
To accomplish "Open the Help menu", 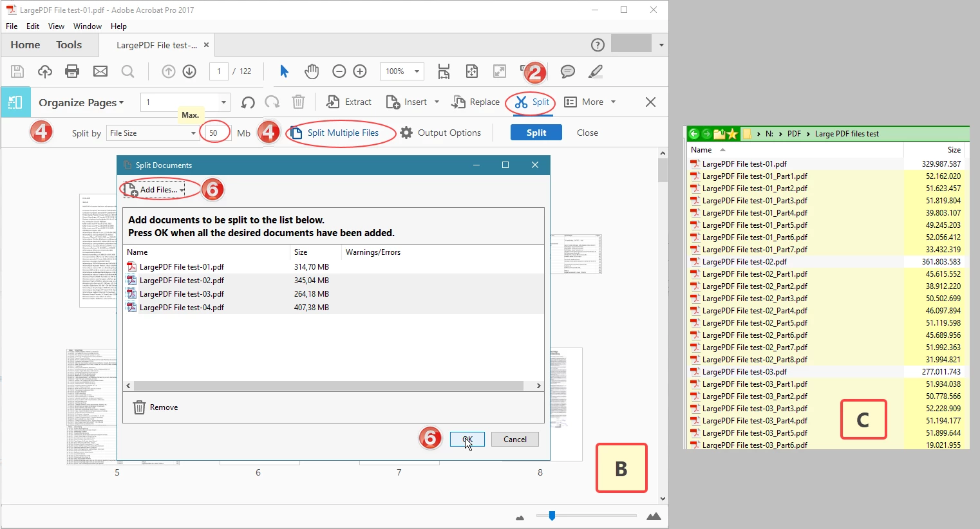I will 118,26.
